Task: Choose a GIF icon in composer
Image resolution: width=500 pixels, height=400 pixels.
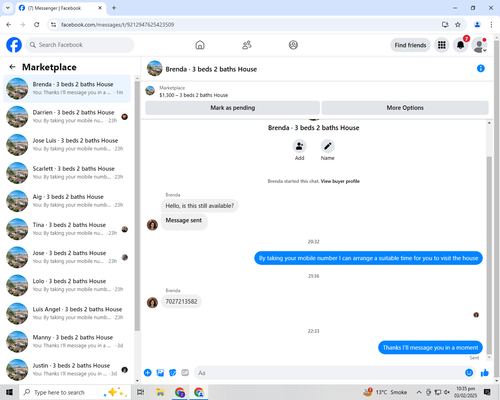Action: 185,373
